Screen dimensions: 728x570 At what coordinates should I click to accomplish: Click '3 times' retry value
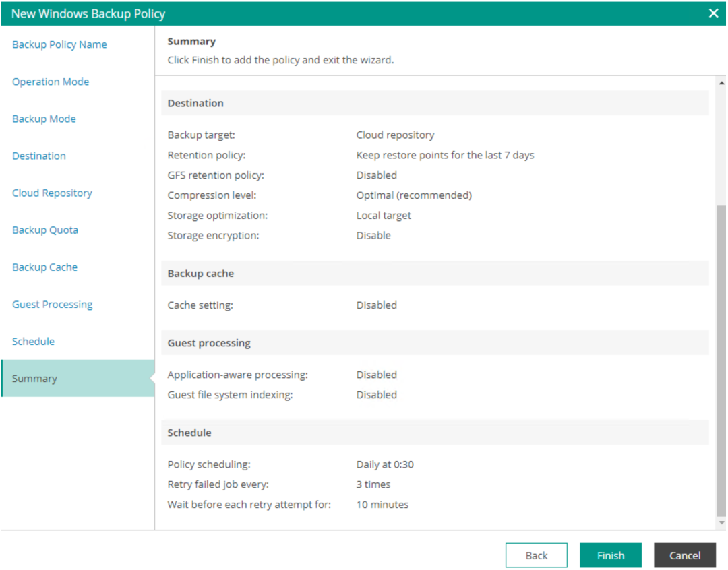(x=373, y=484)
